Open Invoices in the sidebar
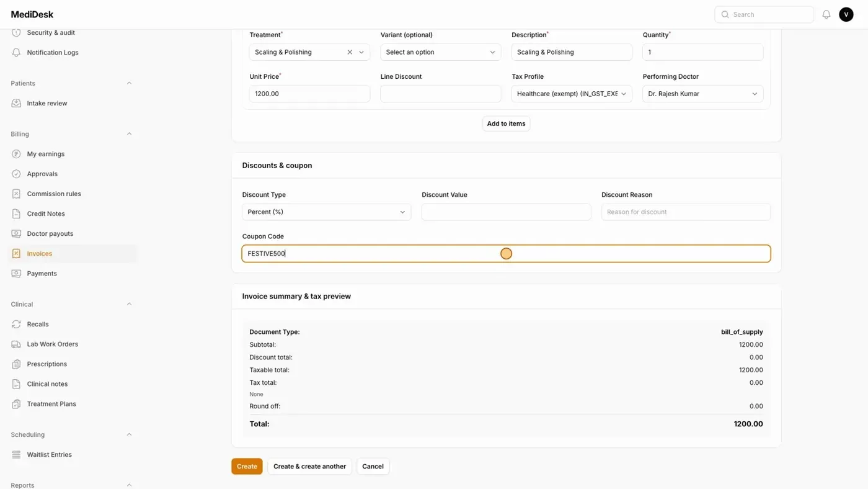 point(73,253)
